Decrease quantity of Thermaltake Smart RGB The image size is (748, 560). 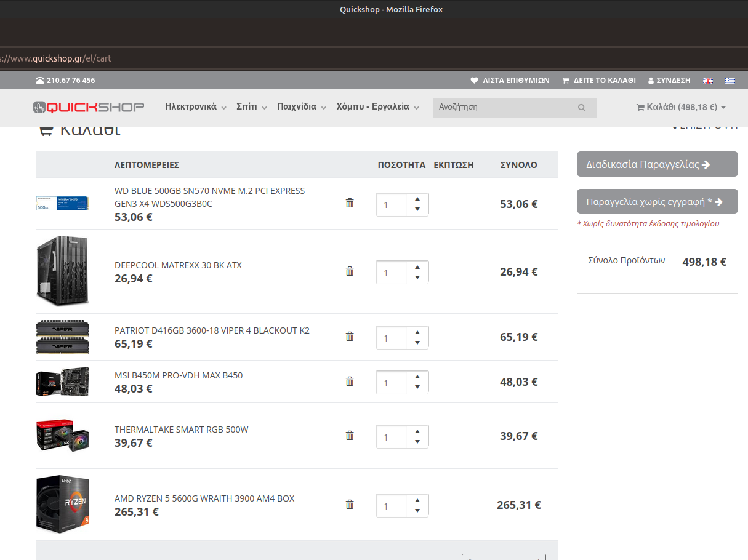[417, 442]
